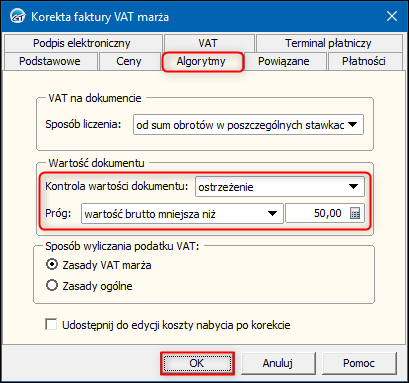Open the VAT tab
Screen dimensions: 409x383
click(x=208, y=43)
